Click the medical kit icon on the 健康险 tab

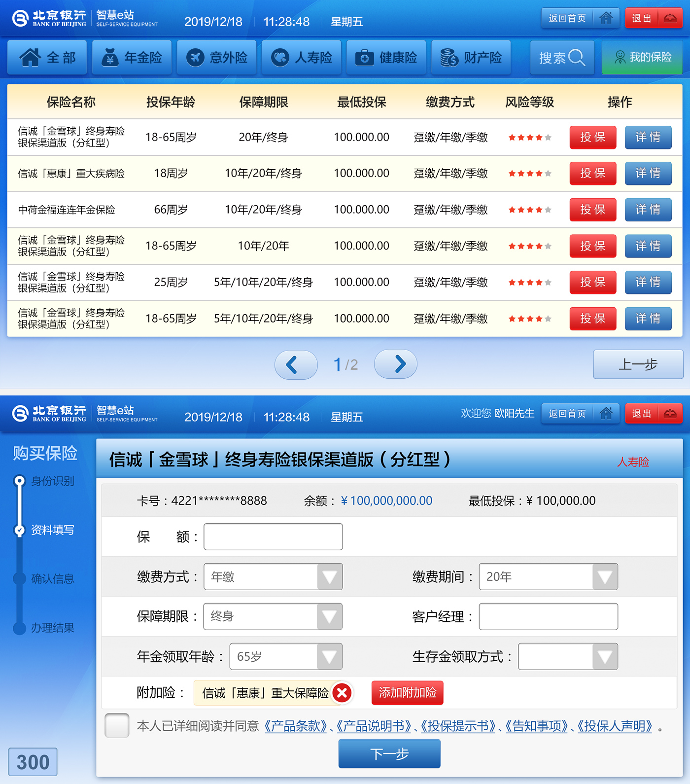365,57
